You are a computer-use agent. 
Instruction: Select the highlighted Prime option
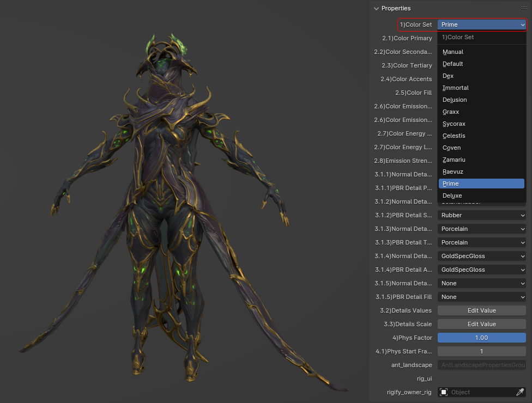[481, 184]
